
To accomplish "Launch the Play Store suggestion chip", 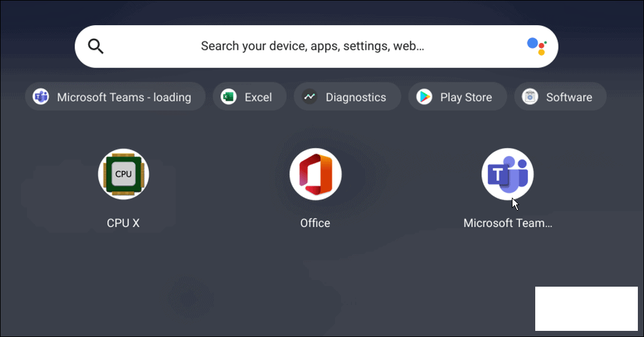I will (x=457, y=97).
